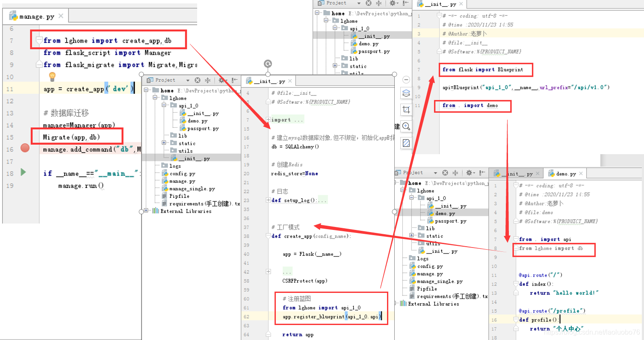Select lib folder in top-right window's tree
This screenshot has height=340, width=644.
(x=350, y=59)
